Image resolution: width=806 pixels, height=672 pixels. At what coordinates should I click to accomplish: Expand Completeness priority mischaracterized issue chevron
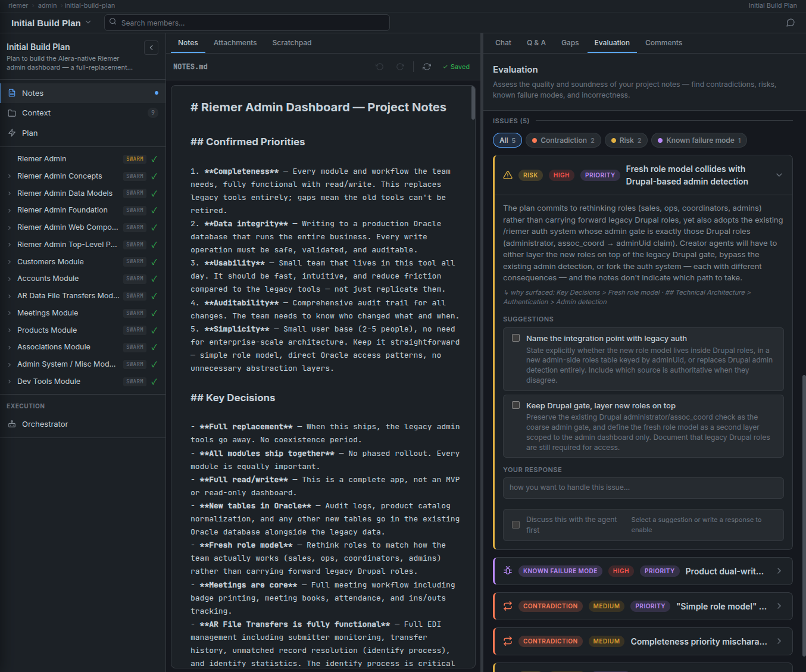click(x=779, y=641)
